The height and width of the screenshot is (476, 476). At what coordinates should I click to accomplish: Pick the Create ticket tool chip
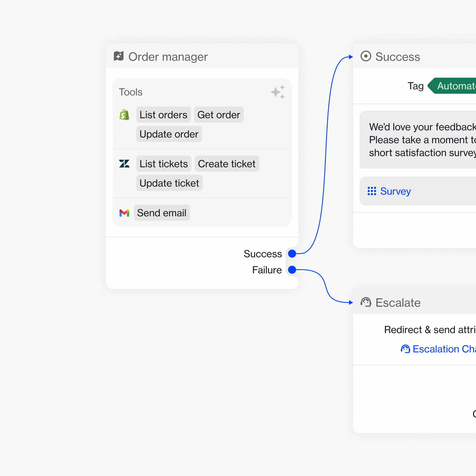(227, 164)
